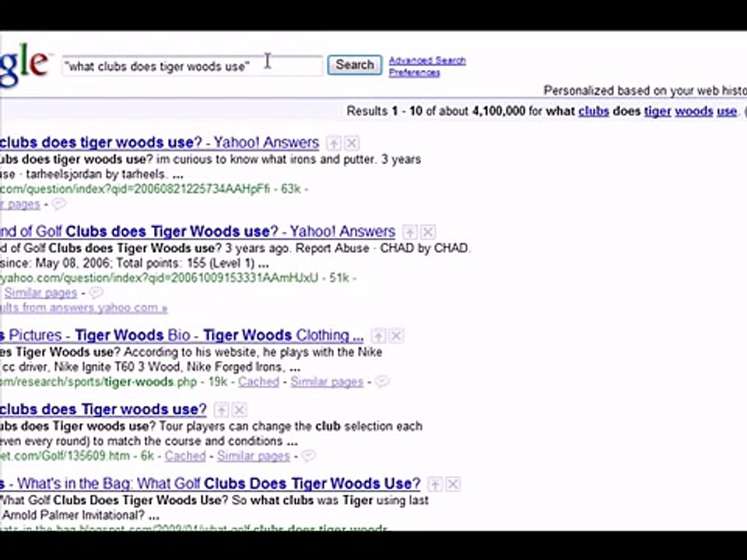Open Cached link for Golf/135609.htm result

point(185,457)
